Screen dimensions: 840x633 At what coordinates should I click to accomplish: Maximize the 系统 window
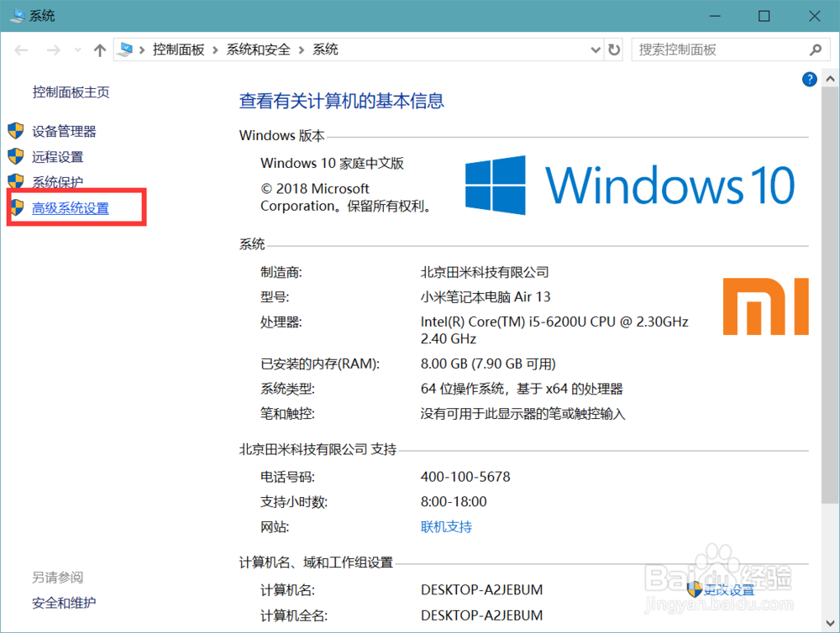click(x=764, y=16)
